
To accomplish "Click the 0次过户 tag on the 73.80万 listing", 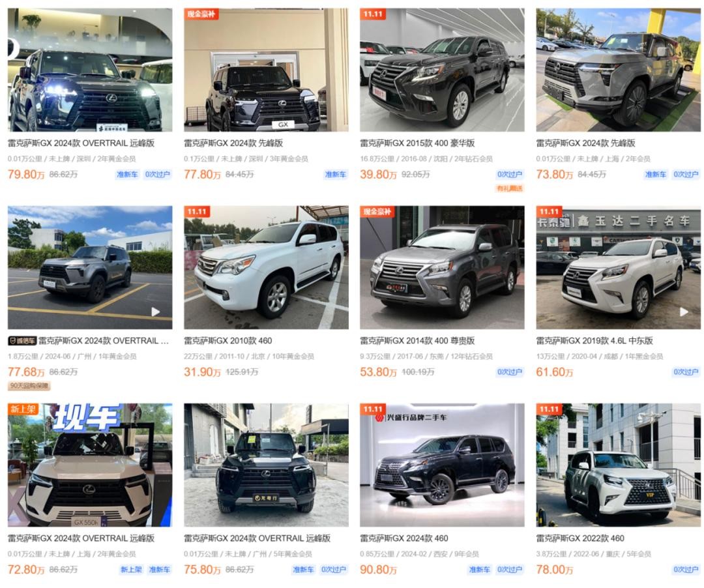I will [x=686, y=174].
